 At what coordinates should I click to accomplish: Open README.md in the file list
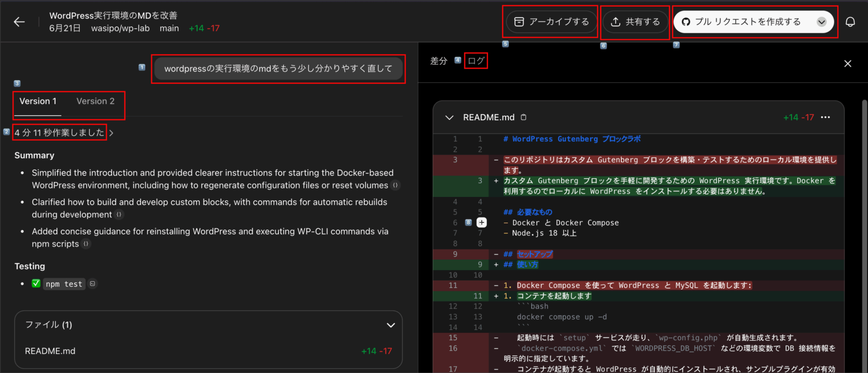click(50, 351)
